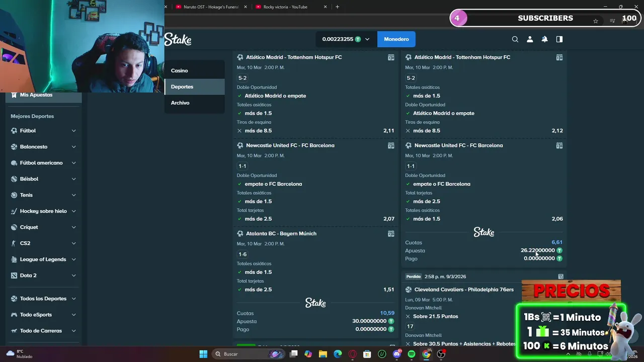
Task: Expand the Baloncesto category chevron
Action: pyautogui.click(x=73, y=147)
